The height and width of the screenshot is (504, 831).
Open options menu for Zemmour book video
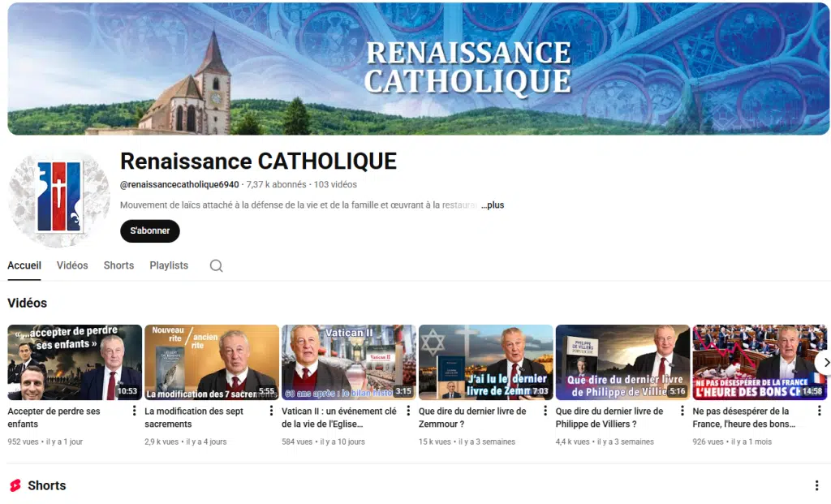545,411
